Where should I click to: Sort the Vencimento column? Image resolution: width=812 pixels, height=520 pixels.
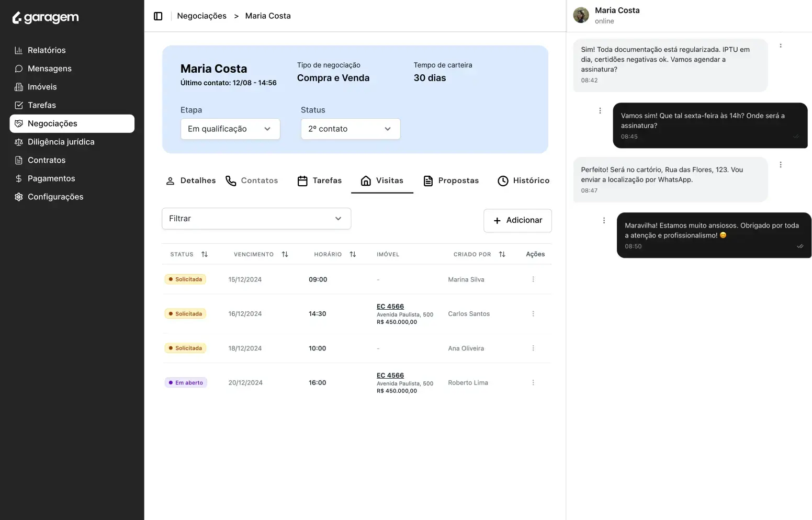(x=285, y=254)
